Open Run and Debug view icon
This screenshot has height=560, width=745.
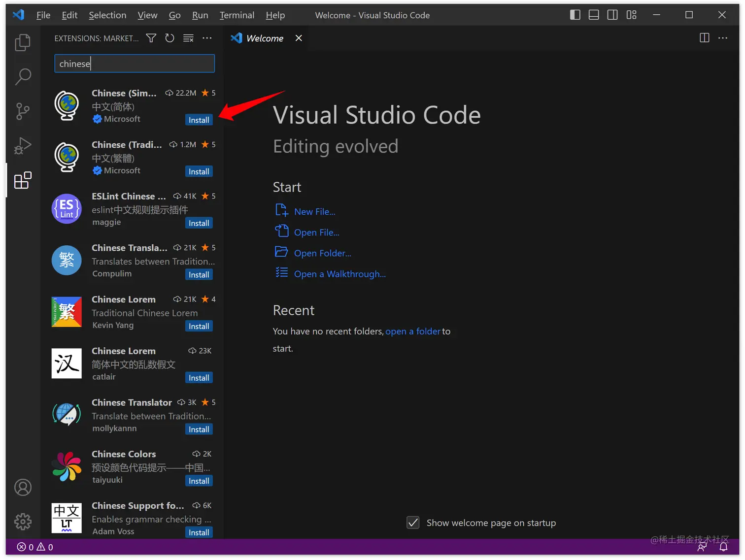pos(23,146)
